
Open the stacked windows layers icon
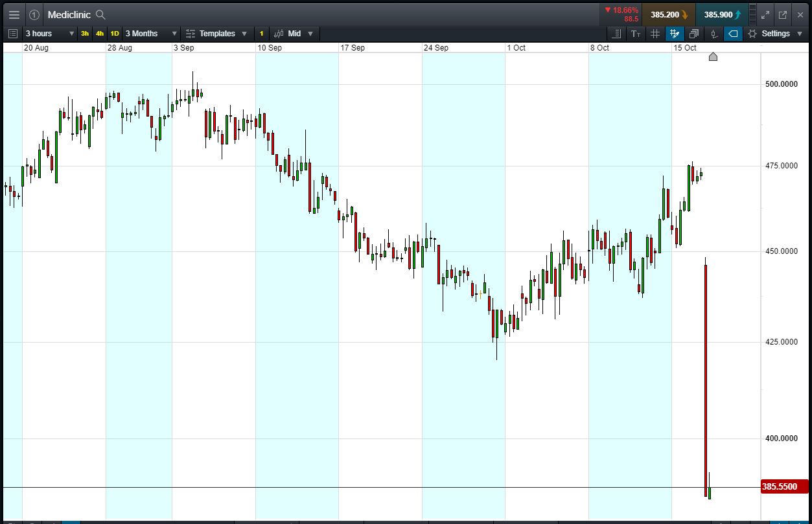pos(694,33)
